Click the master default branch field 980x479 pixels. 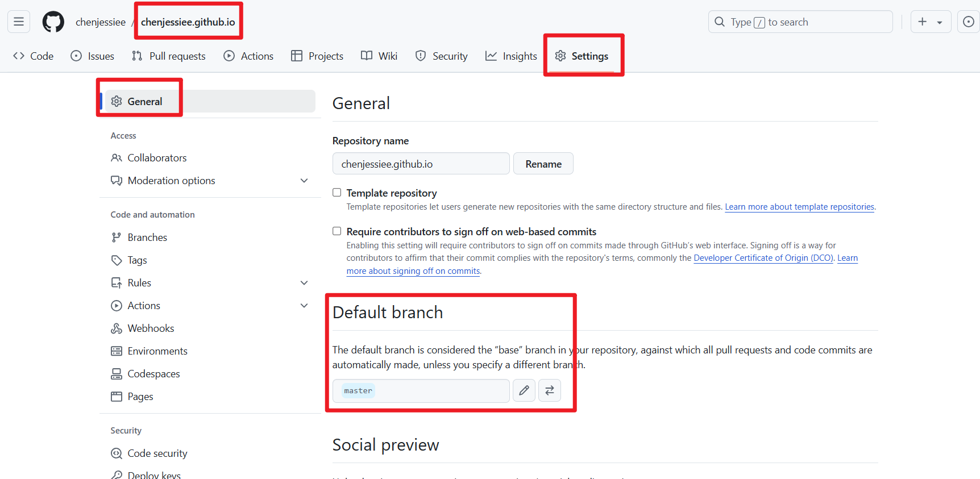coord(421,390)
